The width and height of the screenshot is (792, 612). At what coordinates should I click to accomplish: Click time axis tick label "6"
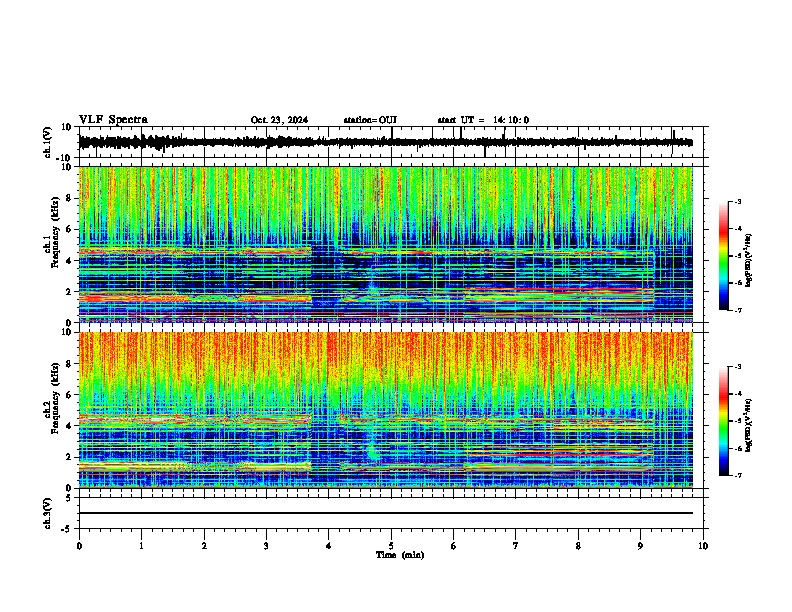(x=454, y=546)
